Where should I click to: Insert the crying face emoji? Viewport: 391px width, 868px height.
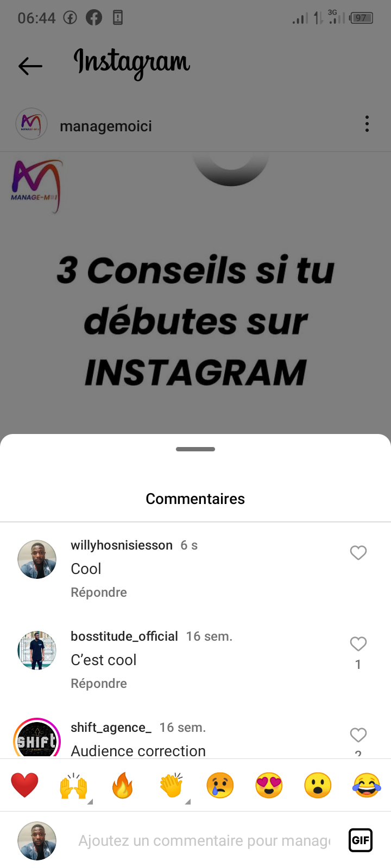click(220, 785)
